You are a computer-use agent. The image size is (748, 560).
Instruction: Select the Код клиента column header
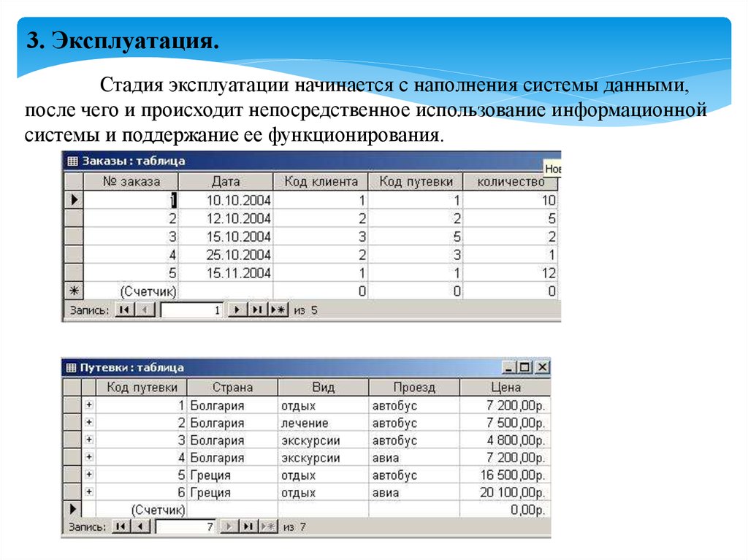(x=320, y=182)
